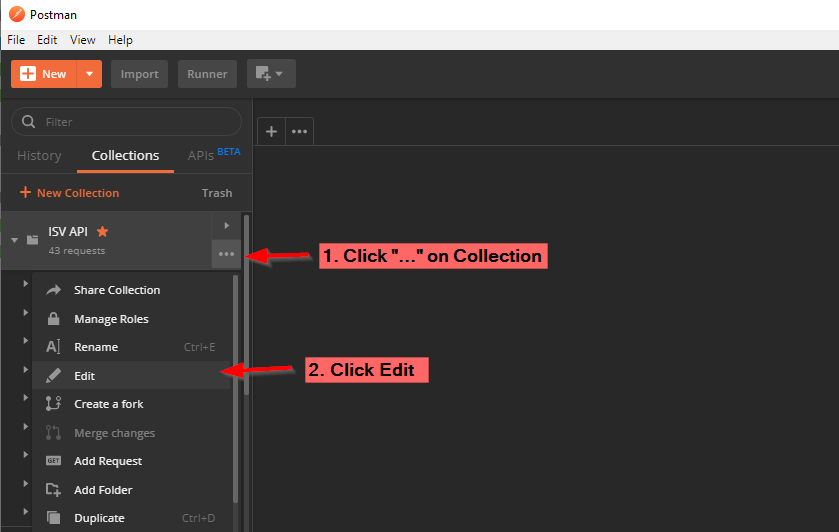Choose Merge changes entry
Screen dimensions: 839x532
click(x=132, y=433)
